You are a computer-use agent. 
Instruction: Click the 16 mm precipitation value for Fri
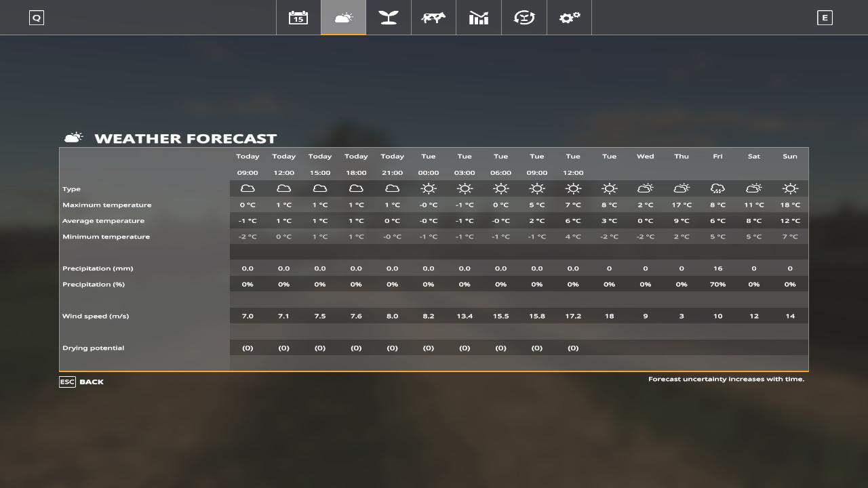[717, 268]
